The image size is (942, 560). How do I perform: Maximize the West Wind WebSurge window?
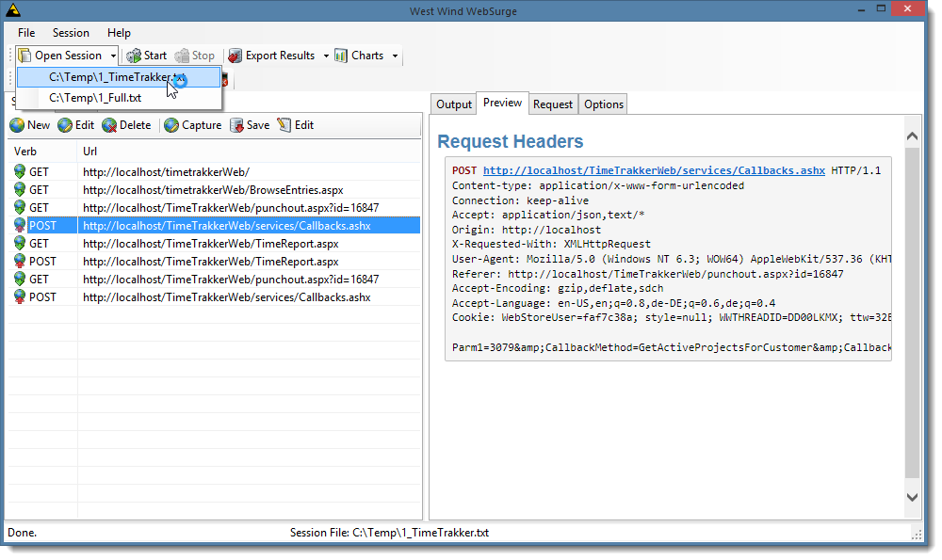[x=881, y=9]
